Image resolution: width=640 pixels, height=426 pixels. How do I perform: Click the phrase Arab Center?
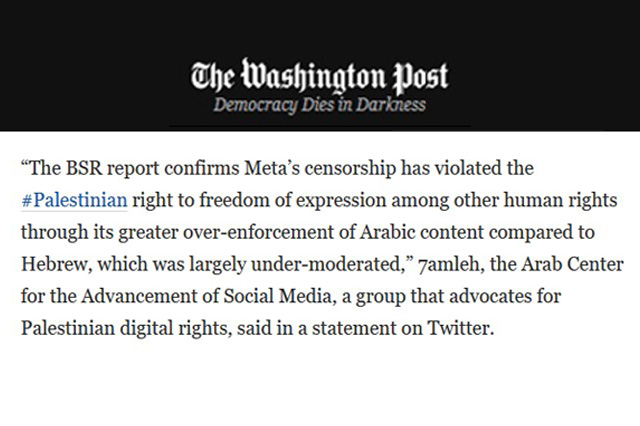572,264
